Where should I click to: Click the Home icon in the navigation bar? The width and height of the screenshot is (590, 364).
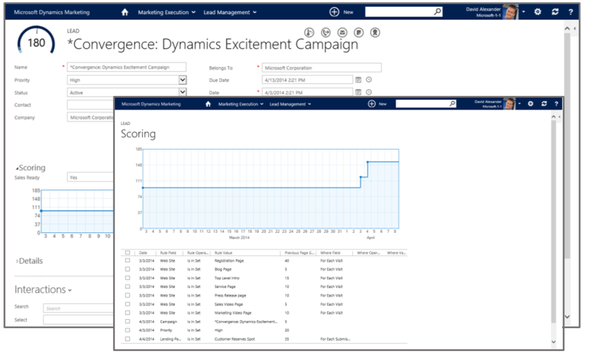click(x=125, y=11)
